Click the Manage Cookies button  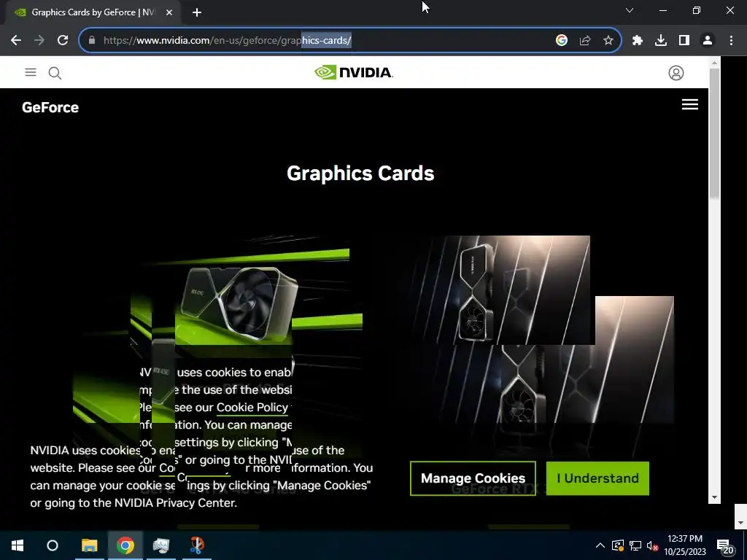[473, 478]
